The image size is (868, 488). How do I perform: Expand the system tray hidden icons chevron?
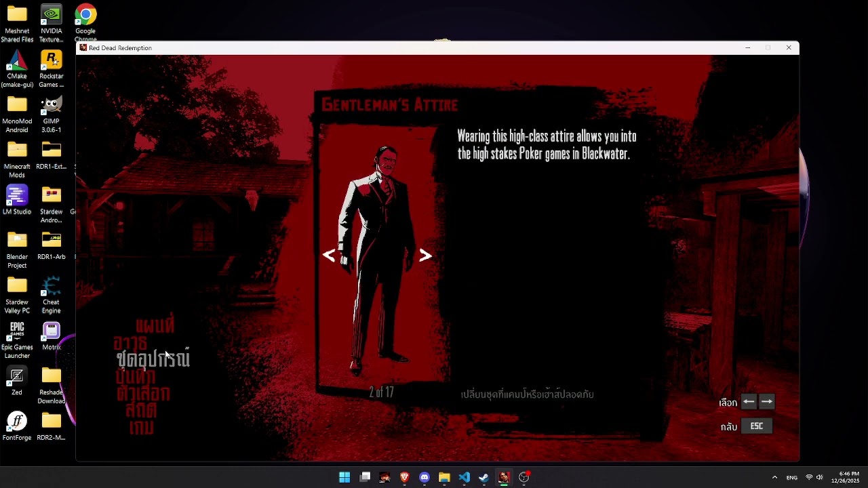(774, 477)
